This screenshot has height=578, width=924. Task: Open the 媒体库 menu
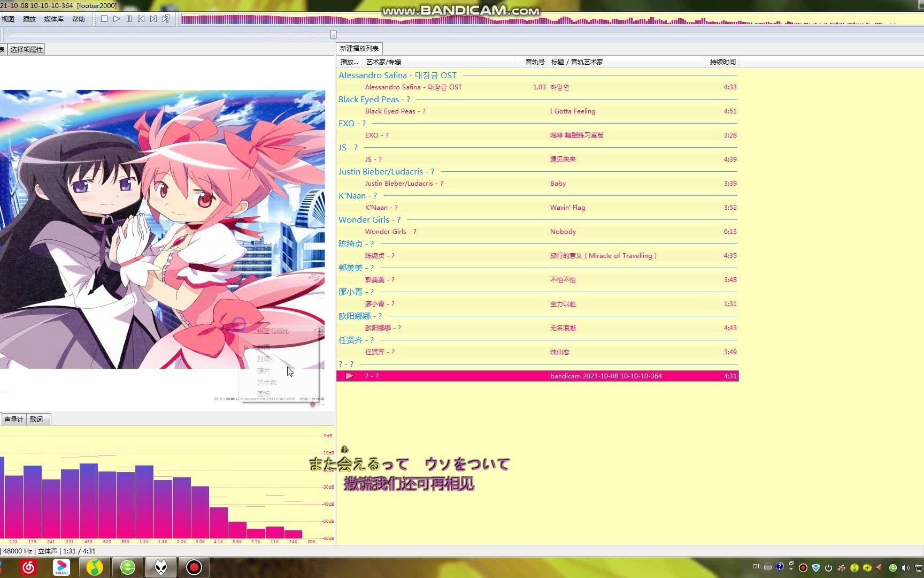pos(53,19)
